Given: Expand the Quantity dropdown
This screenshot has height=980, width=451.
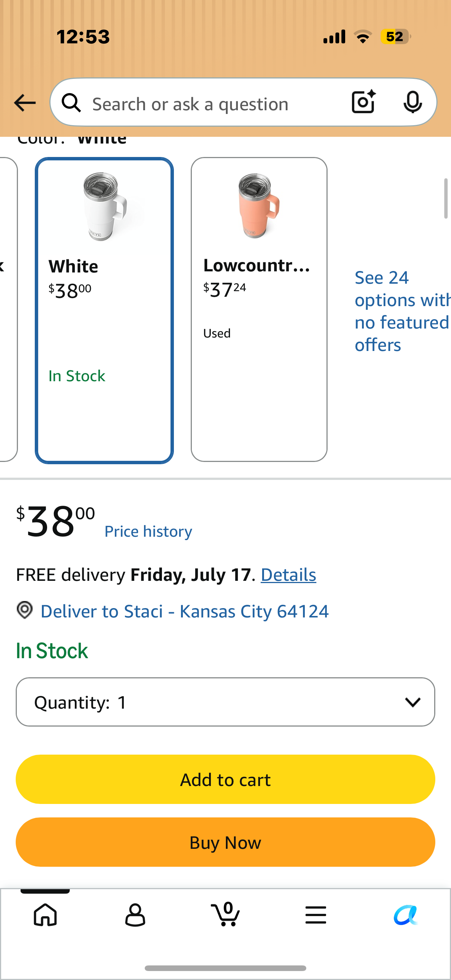Looking at the screenshot, I should click(225, 702).
